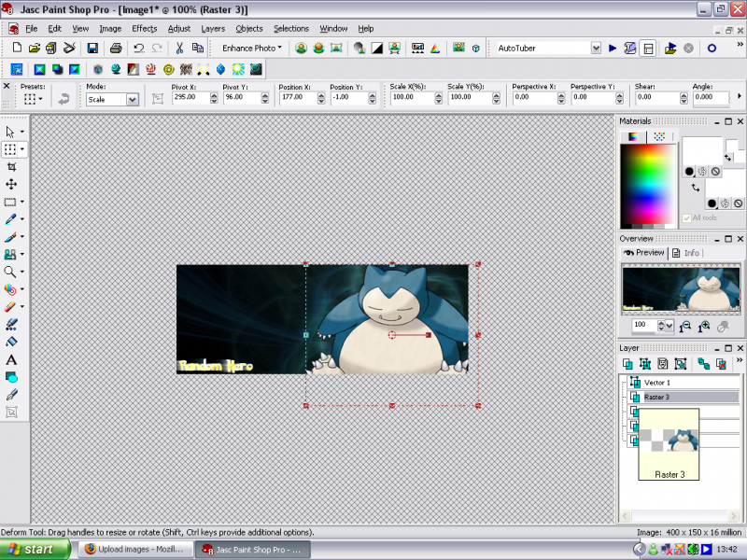This screenshot has height=560, width=747.
Task: Click the Copy icon in toolbar
Action: coord(197,48)
